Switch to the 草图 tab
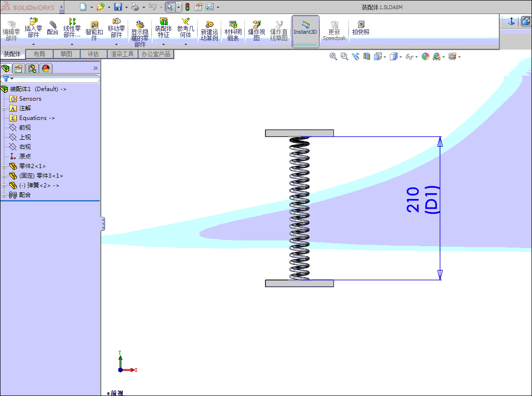Viewport: 532px width, 396px height. 66,54
